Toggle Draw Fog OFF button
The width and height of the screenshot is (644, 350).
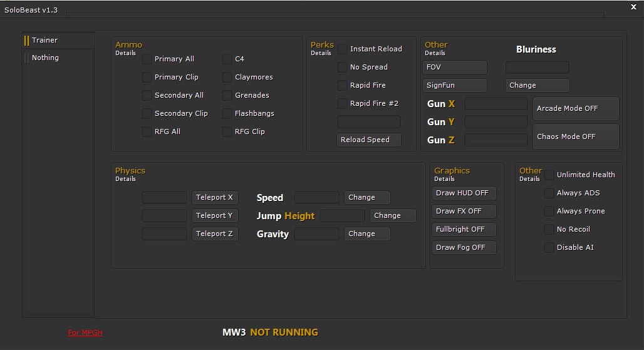coord(464,247)
